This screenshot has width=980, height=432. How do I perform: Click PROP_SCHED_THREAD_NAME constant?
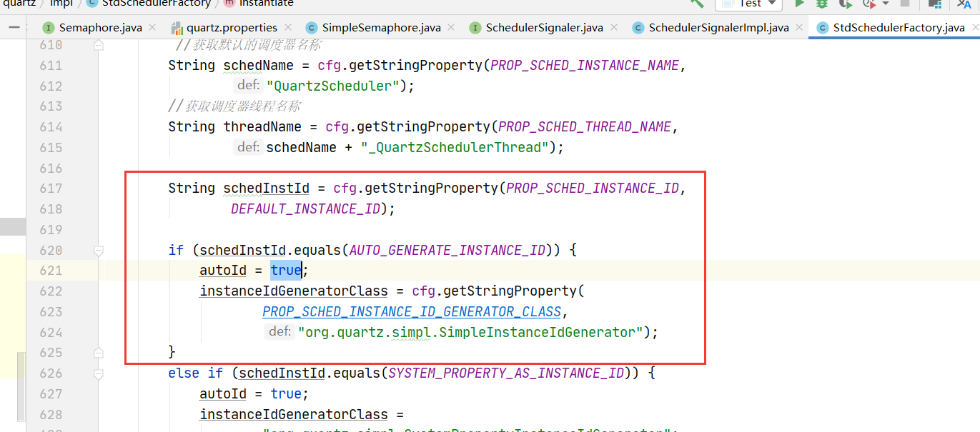[585, 127]
